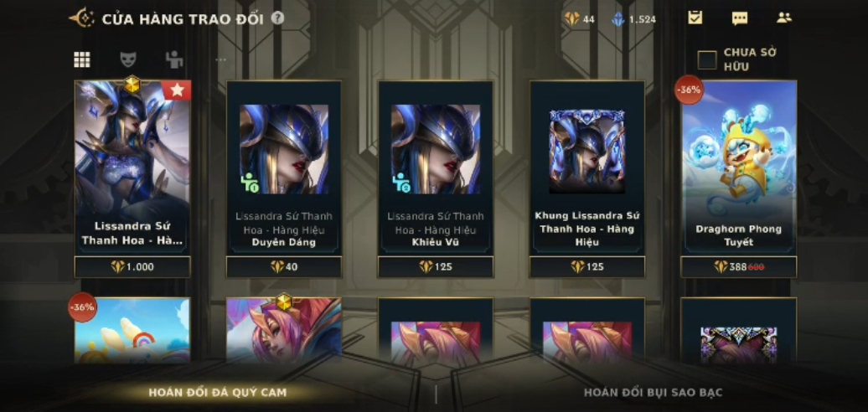Image resolution: width=868 pixels, height=412 pixels.
Task: Buy Duyên Dáng emote for 40 gems
Action: pyautogui.click(x=284, y=267)
